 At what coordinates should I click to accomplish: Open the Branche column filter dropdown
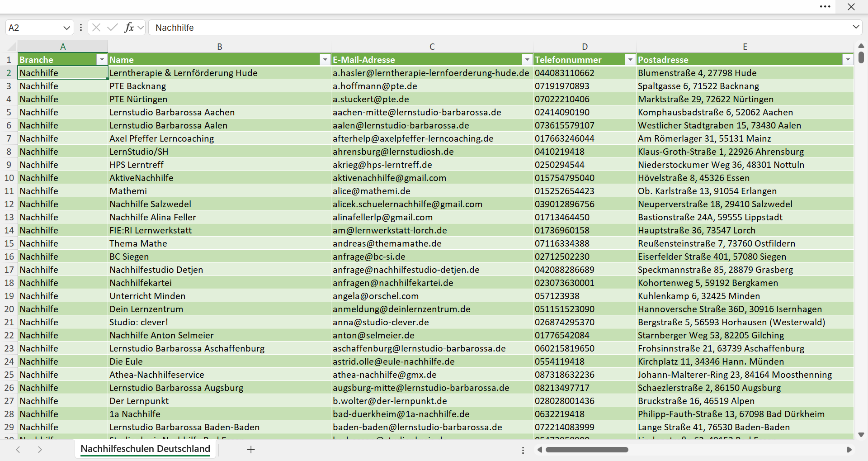[102, 60]
